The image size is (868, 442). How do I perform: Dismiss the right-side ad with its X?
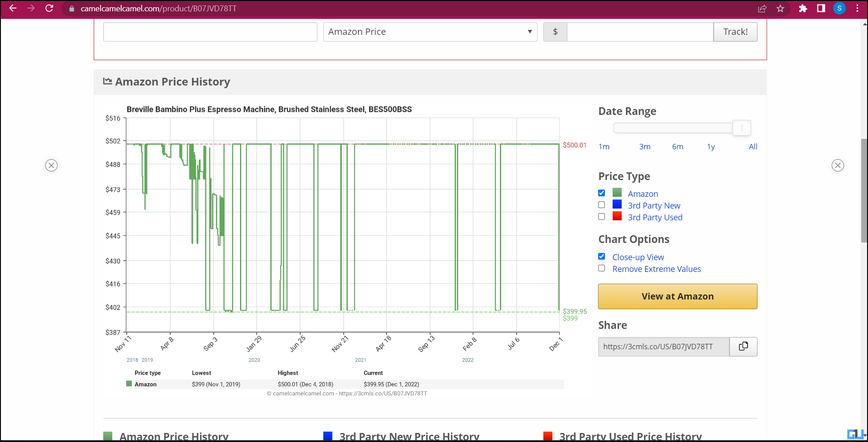[x=838, y=165]
